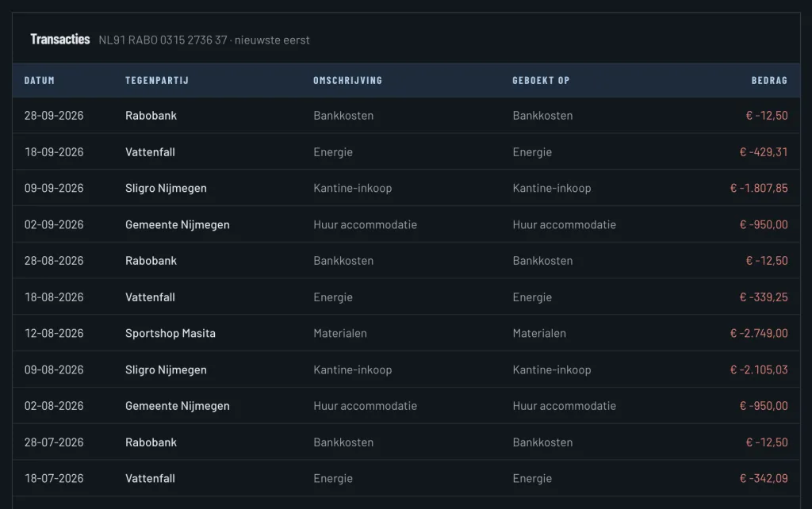Sort by the BEDRAG column header
This screenshot has width=812, height=509.
(x=769, y=80)
